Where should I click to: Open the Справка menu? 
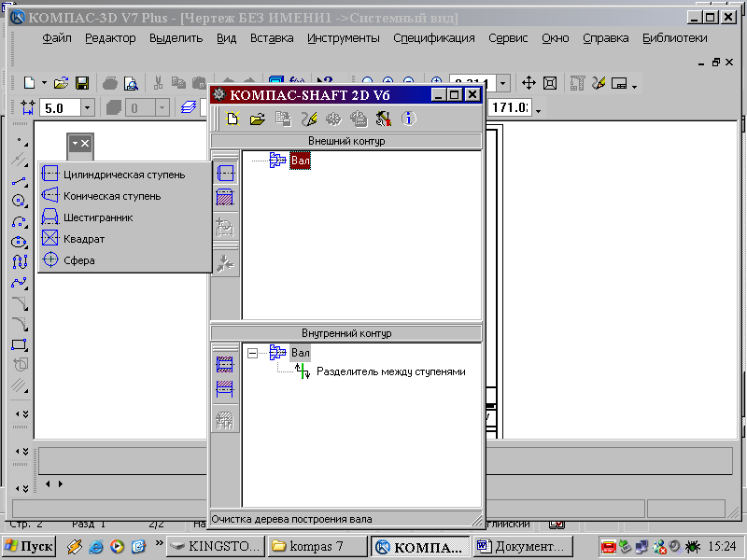[605, 38]
